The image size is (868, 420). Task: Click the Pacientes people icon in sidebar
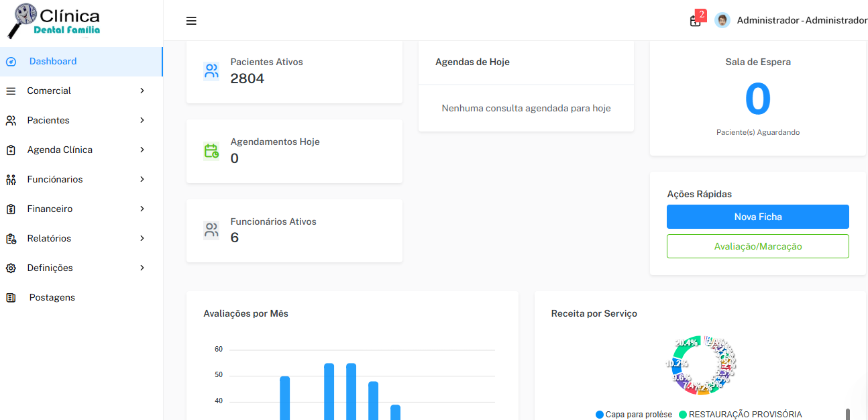click(11, 121)
